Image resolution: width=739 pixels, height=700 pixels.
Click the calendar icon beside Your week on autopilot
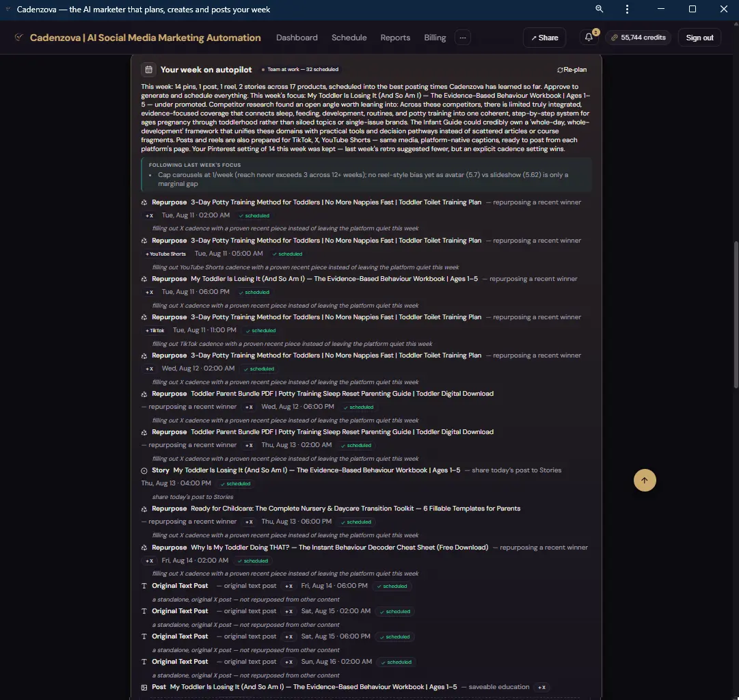148,69
